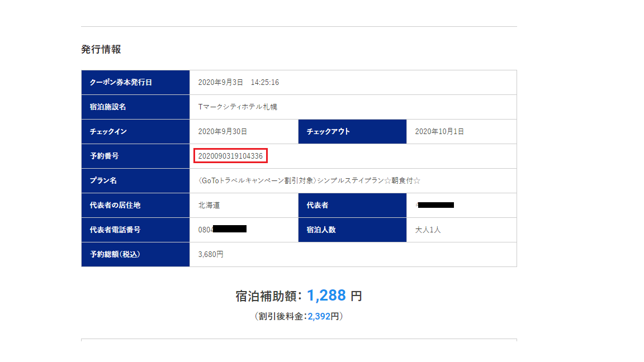
Task: Click the residence value 北海道
Action: click(209, 205)
